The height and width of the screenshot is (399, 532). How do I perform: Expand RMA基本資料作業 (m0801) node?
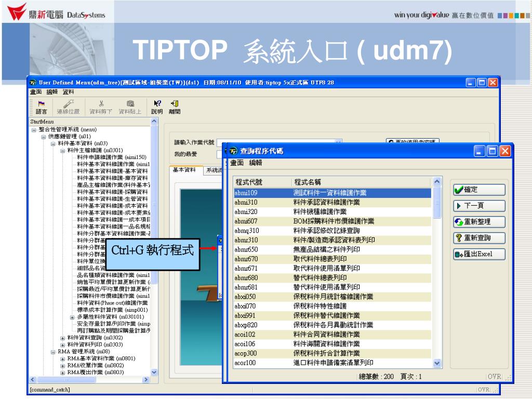point(62,359)
